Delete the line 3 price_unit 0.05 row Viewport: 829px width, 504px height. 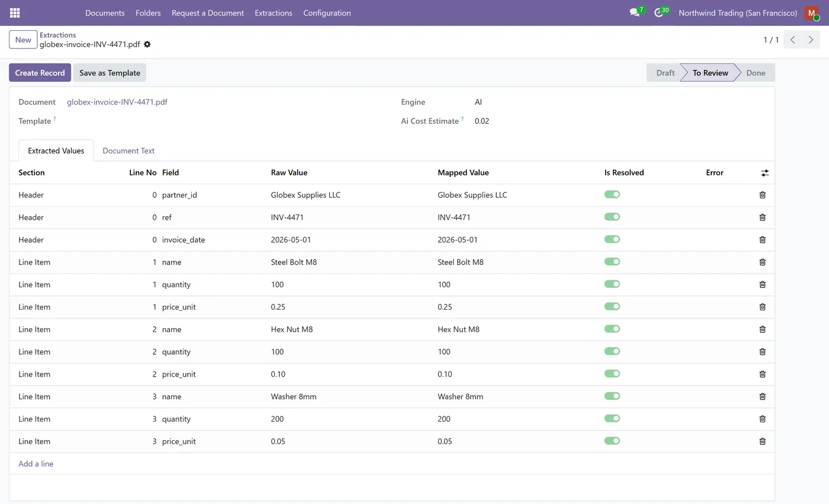(763, 441)
